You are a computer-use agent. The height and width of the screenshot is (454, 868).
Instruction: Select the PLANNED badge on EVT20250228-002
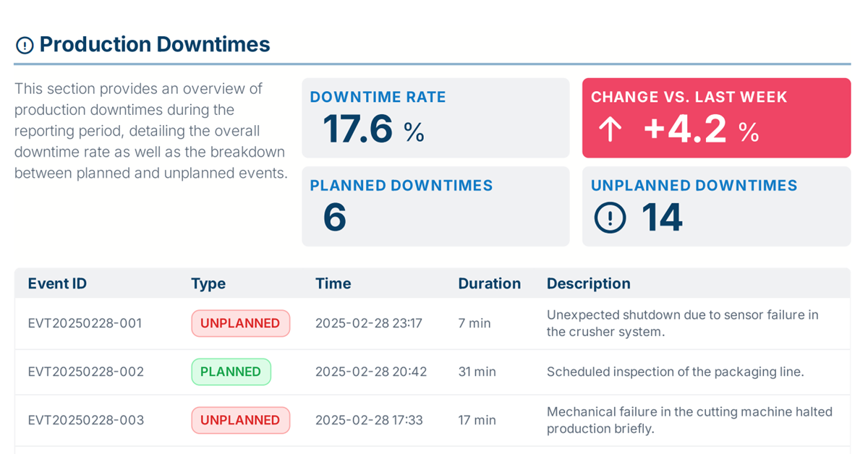tap(231, 372)
